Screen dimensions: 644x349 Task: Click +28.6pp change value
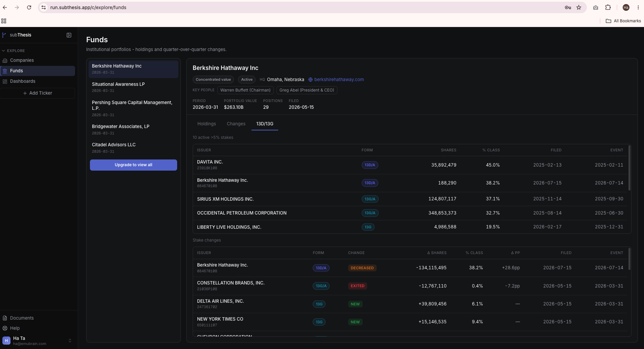(511, 268)
